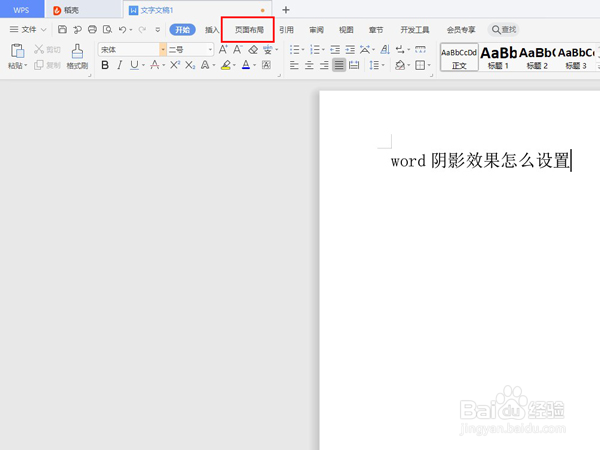Click the 开始 tab button

tap(183, 29)
